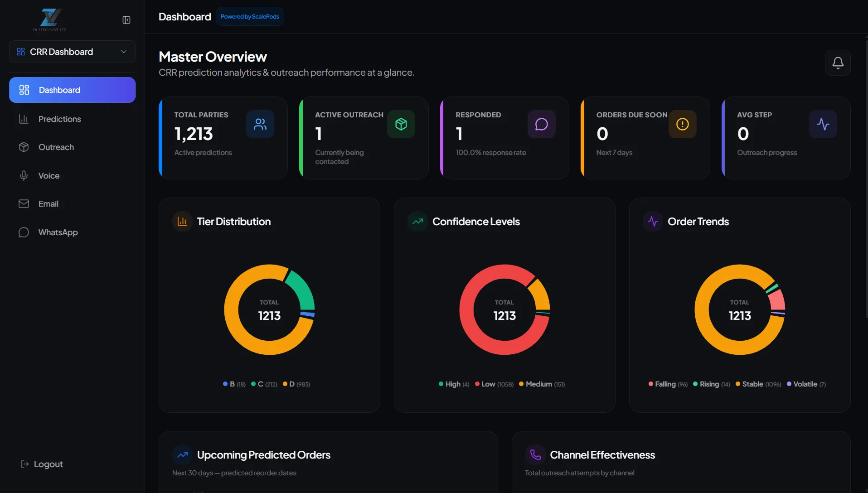Toggle Falling (96) legend entry
Image resolution: width=868 pixels, height=493 pixels.
tap(668, 384)
